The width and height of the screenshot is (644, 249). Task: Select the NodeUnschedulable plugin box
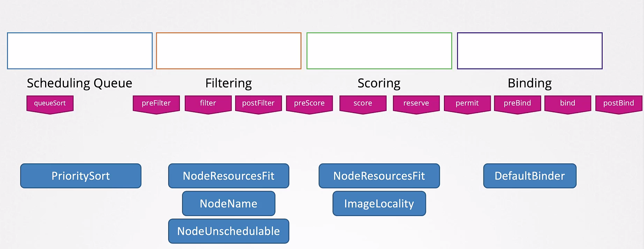pos(229,231)
